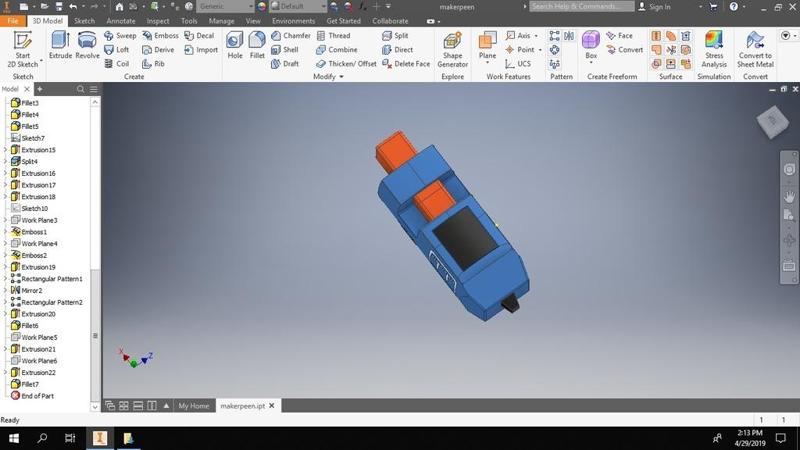This screenshot has width=800, height=450.
Task: Select Work Plane3 in browser
Action: [34, 220]
